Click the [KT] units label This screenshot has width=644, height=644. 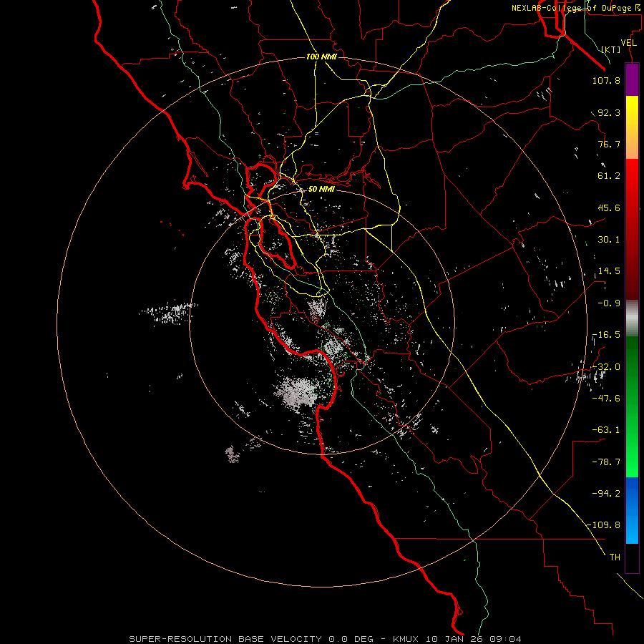coord(611,49)
